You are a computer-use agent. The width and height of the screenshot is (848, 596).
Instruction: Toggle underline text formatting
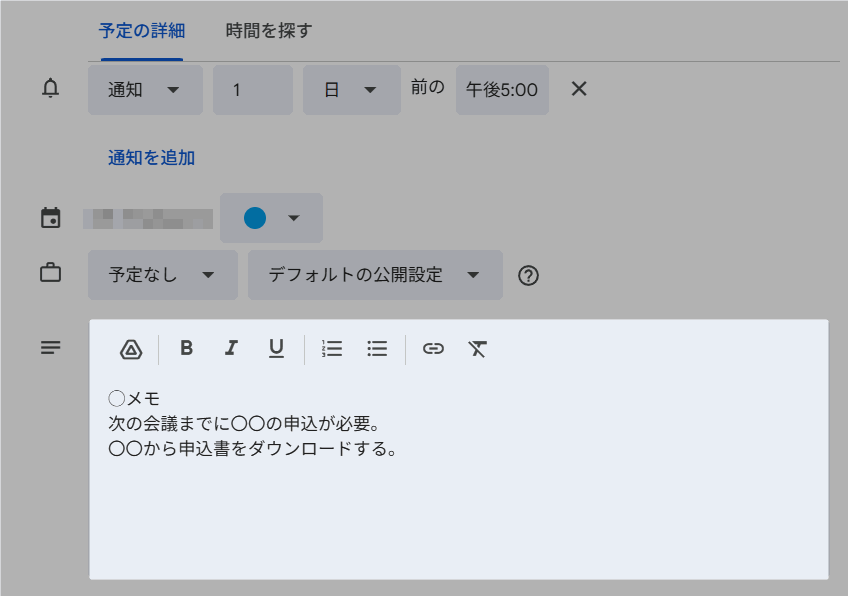tap(276, 348)
